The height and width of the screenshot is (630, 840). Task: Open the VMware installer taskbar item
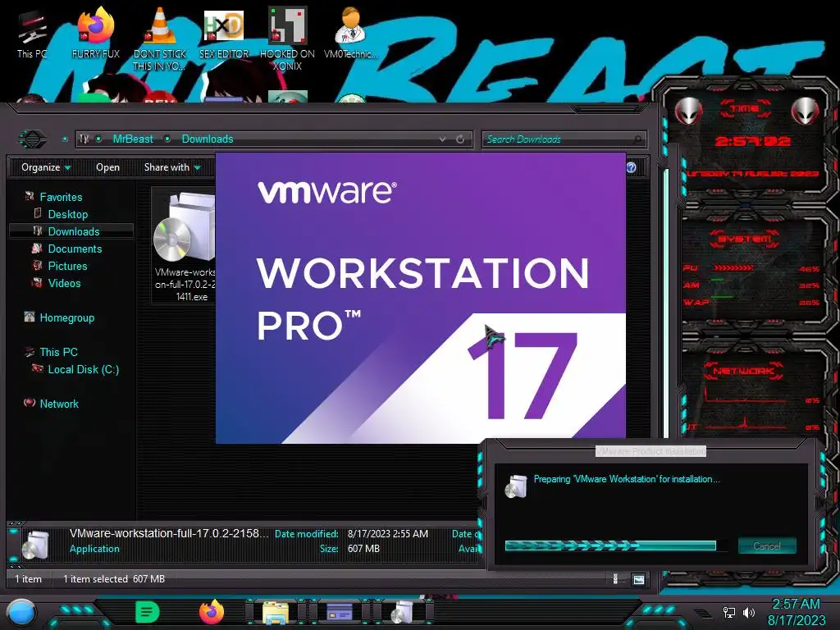pos(403,612)
